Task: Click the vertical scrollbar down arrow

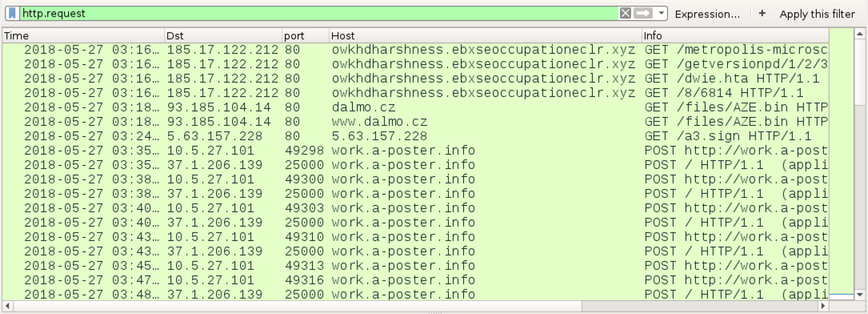Action: (859, 295)
